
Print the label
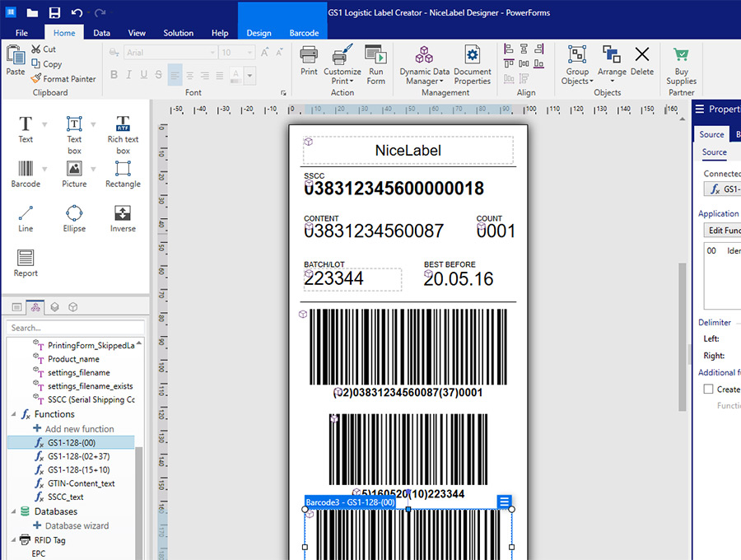[x=309, y=60]
